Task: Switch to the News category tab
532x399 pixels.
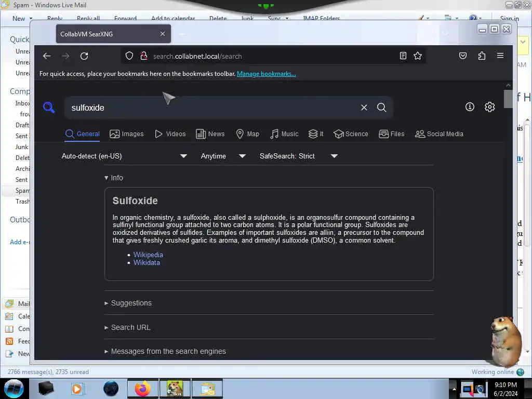Action: click(210, 134)
